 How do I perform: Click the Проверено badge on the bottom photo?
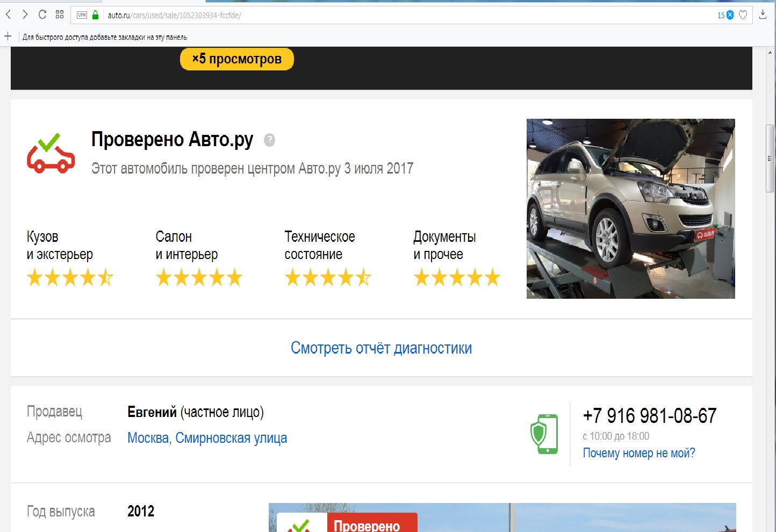[347, 523]
